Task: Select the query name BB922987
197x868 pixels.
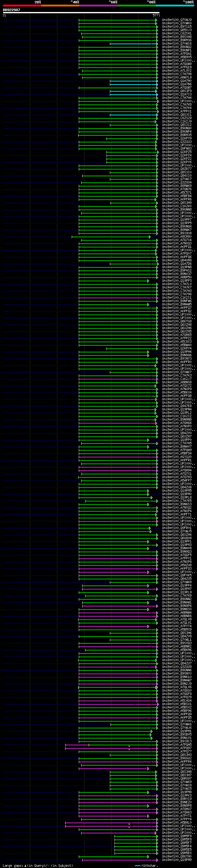Action: coord(11,10)
